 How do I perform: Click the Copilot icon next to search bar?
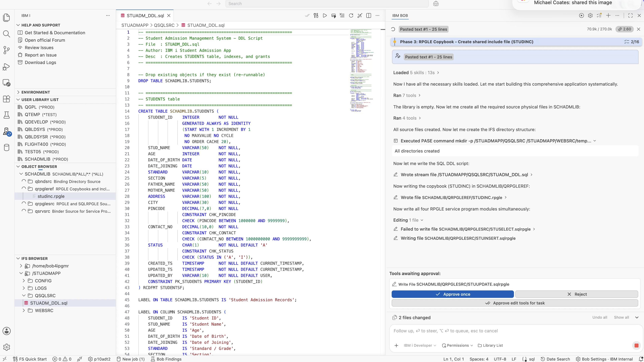(436, 4)
